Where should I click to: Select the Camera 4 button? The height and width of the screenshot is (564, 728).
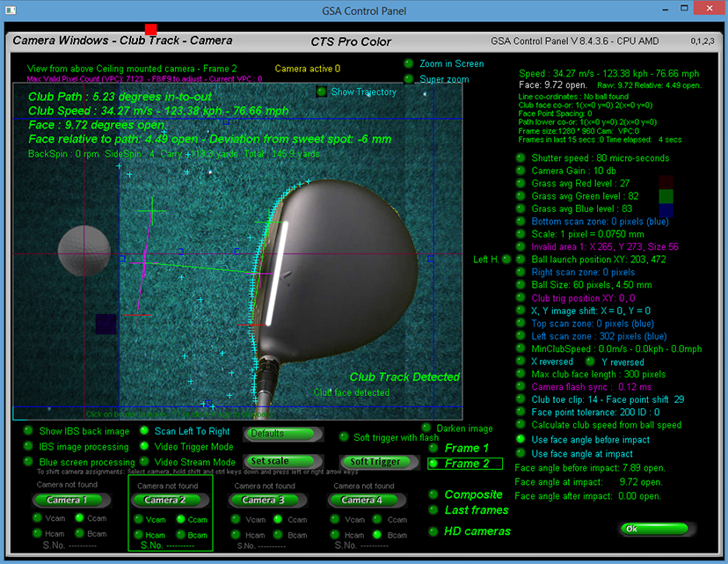367,501
